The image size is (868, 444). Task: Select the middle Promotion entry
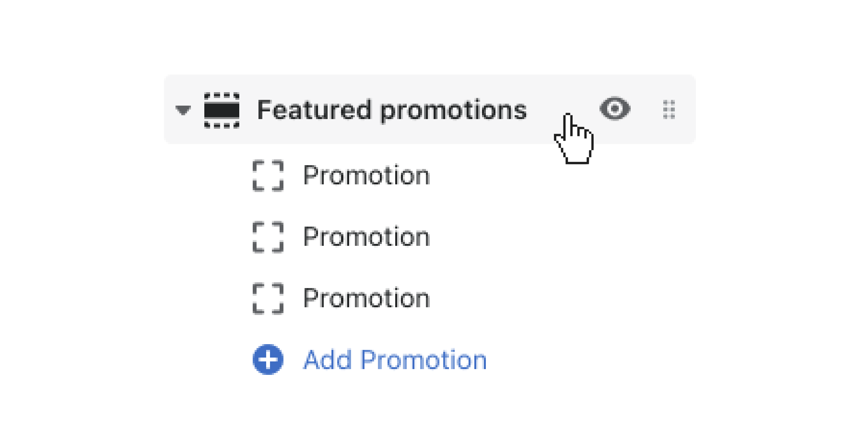pyautogui.click(x=367, y=237)
